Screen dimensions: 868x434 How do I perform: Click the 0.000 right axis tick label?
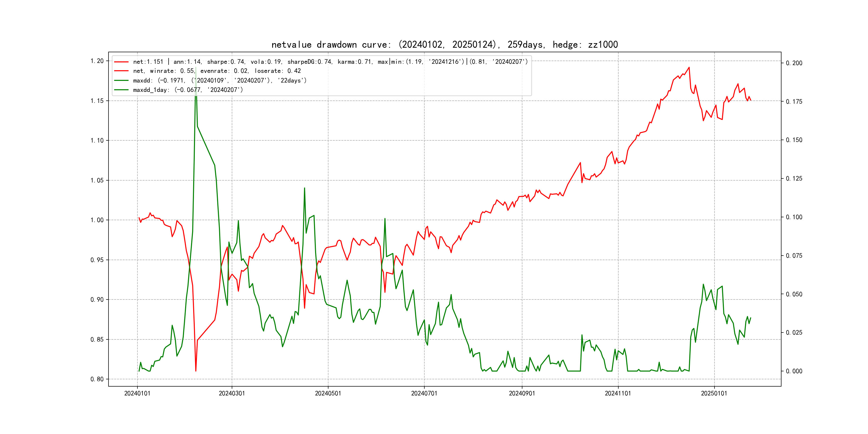click(794, 371)
